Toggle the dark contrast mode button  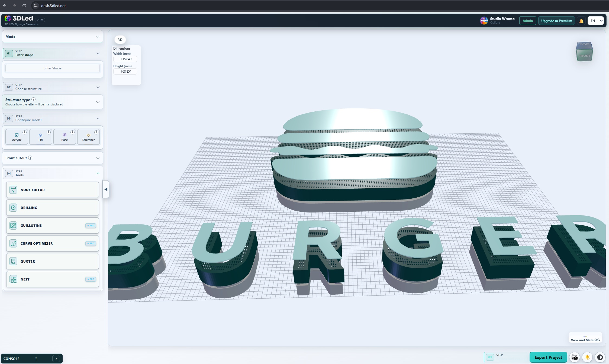click(600, 357)
